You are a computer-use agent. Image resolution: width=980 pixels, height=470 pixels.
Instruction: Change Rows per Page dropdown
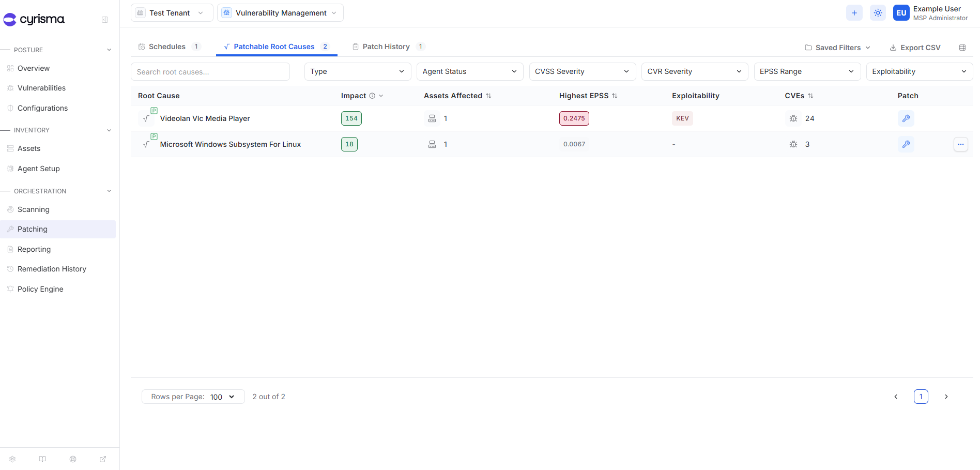point(193,397)
